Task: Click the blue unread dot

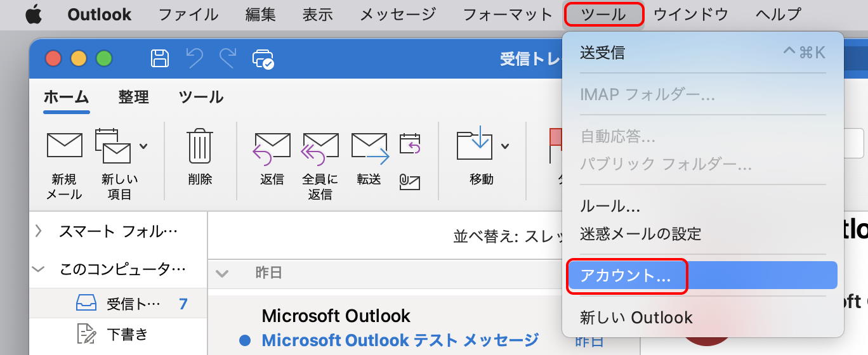Action: pos(245,341)
